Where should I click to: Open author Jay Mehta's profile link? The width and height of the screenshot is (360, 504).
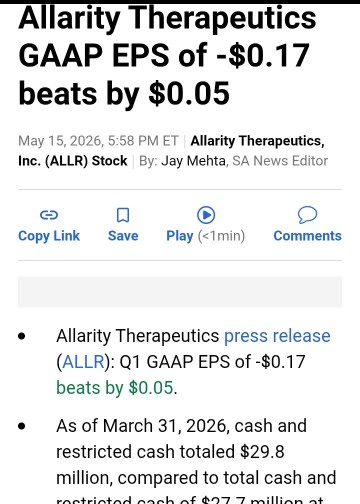[x=194, y=161]
